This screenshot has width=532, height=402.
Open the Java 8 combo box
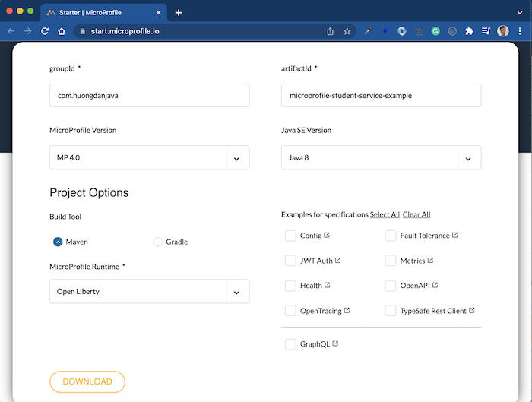pyautogui.click(x=381, y=157)
